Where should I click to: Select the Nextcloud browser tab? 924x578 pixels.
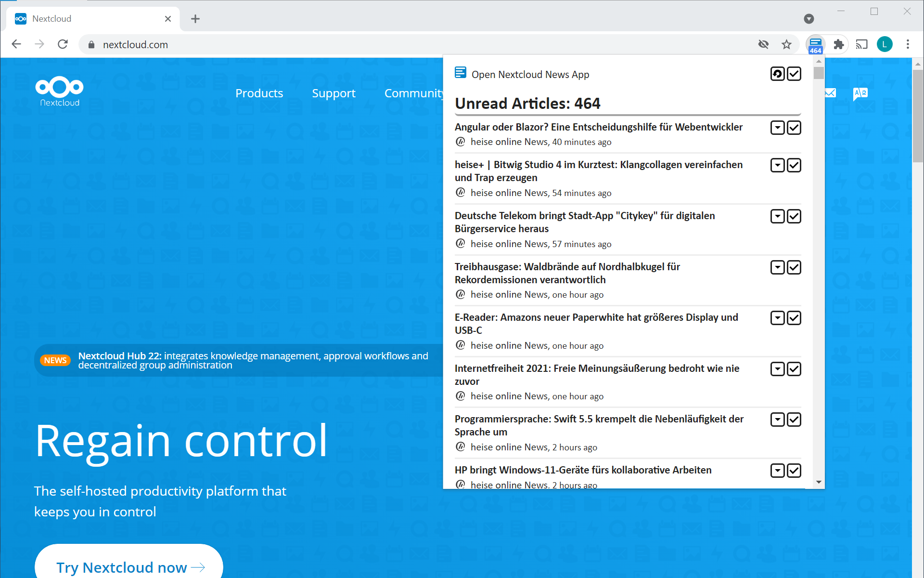pos(93,19)
